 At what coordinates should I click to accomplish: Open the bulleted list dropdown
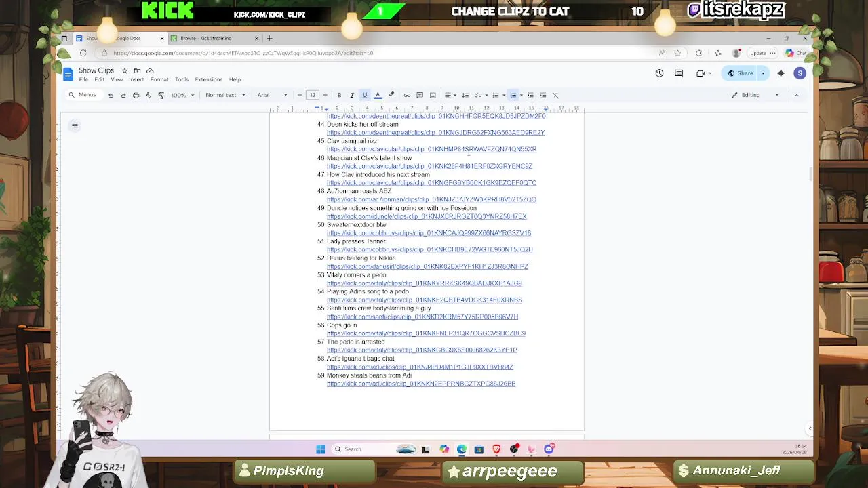click(497, 95)
